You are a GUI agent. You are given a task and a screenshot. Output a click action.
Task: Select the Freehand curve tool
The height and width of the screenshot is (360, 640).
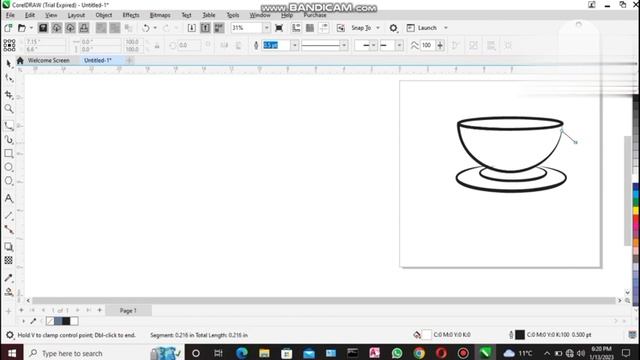click(9, 126)
